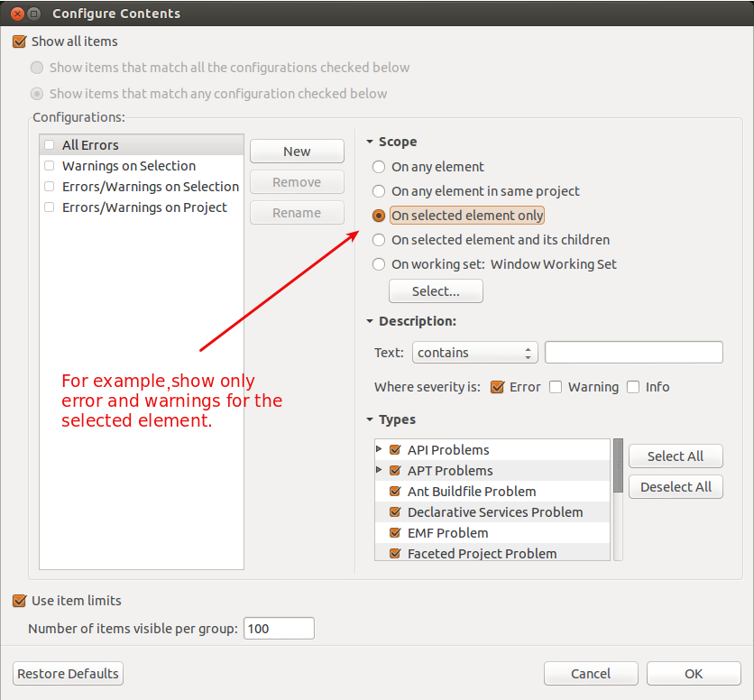Choose On any element in same project
754x700 pixels.
[x=379, y=191]
